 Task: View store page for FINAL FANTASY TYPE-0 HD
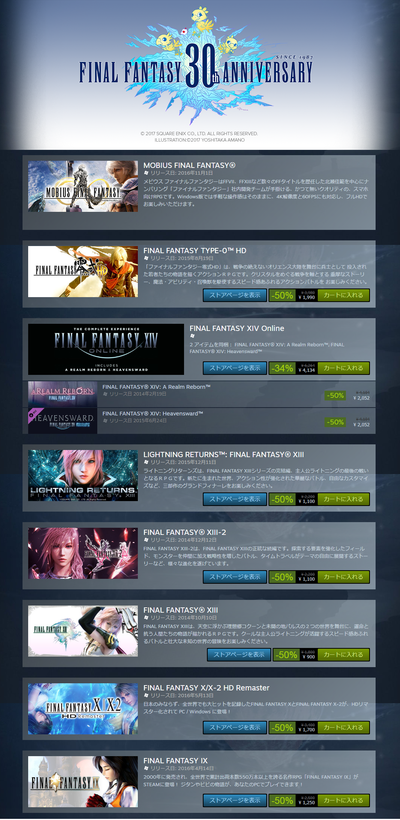pyautogui.click(x=235, y=295)
